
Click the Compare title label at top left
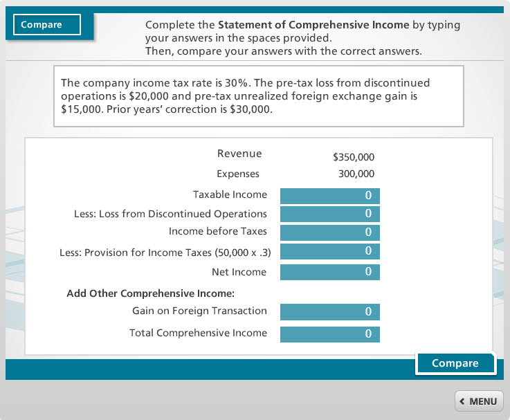47,24
